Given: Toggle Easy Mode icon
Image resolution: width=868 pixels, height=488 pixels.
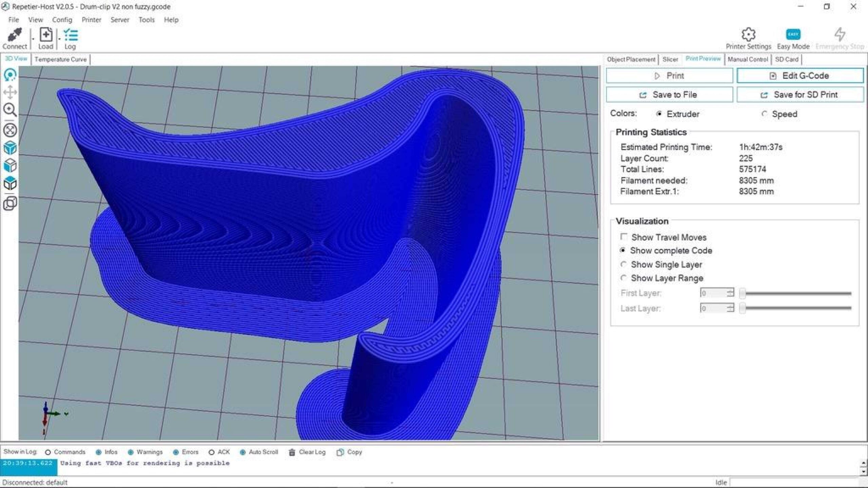Looking at the screenshot, I should tap(793, 34).
